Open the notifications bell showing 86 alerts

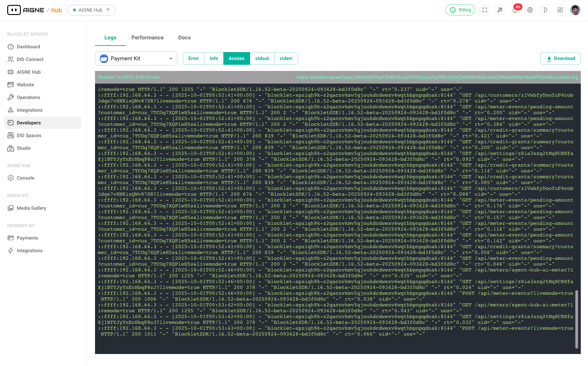click(515, 10)
